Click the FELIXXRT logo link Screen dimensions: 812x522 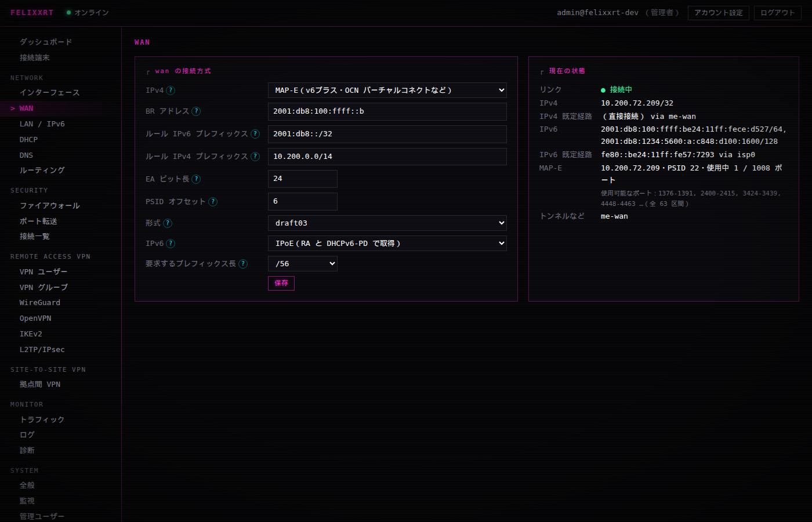point(32,13)
